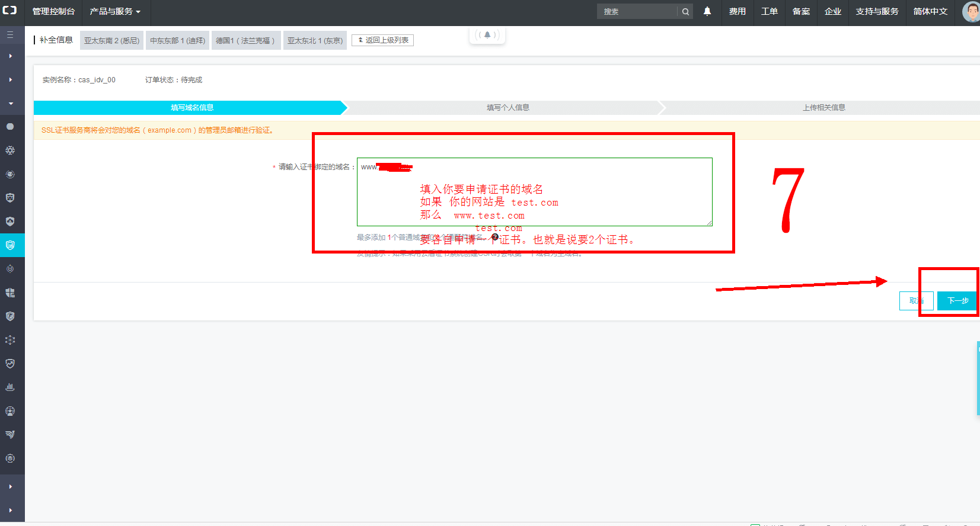The height and width of the screenshot is (526, 980).
Task: Open the 简体中文 language selector
Action: tap(930, 12)
